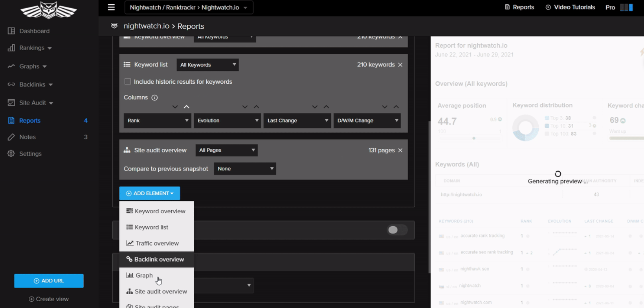Open Compare to previous snapshot None dropdown

coord(245,169)
